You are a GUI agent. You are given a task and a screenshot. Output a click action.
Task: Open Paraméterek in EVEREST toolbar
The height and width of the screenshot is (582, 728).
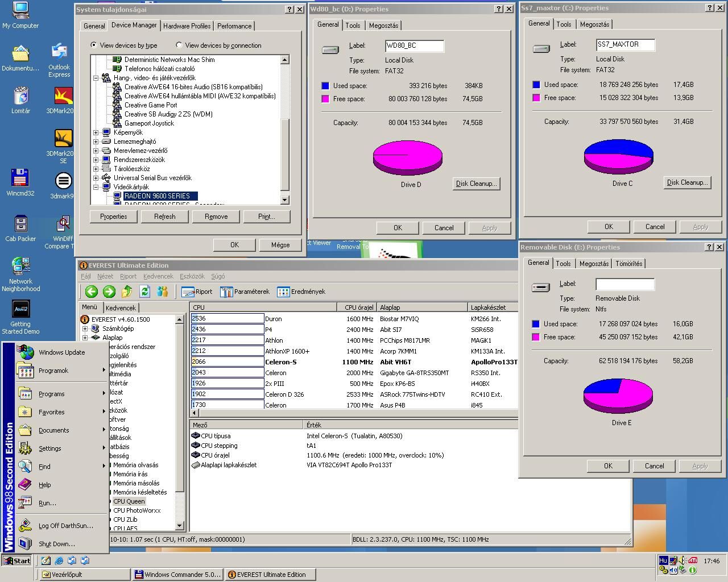tap(245, 292)
